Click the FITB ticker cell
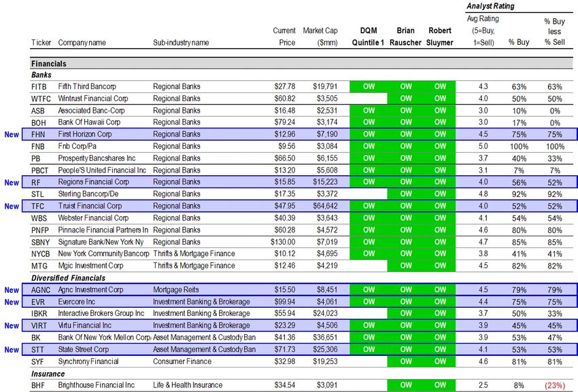The width and height of the screenshot is (578, 392). (39, 86)
